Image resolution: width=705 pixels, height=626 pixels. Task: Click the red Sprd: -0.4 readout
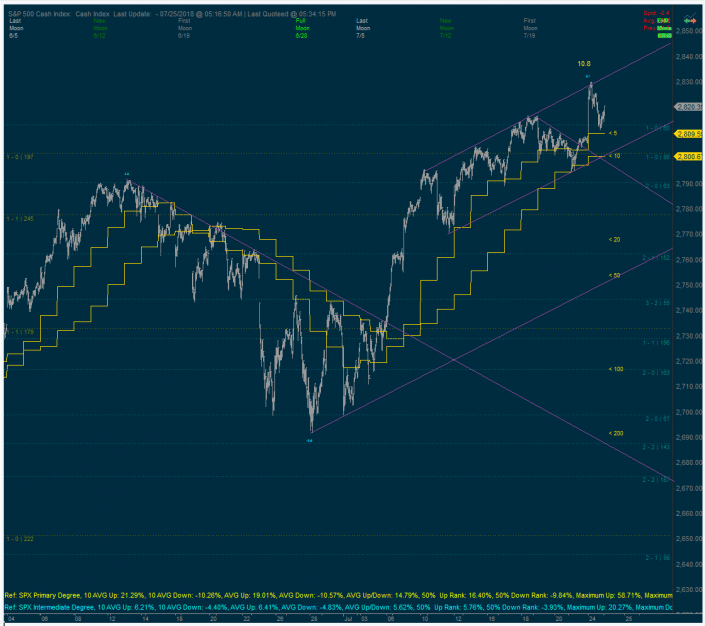[x=656, y=13]
